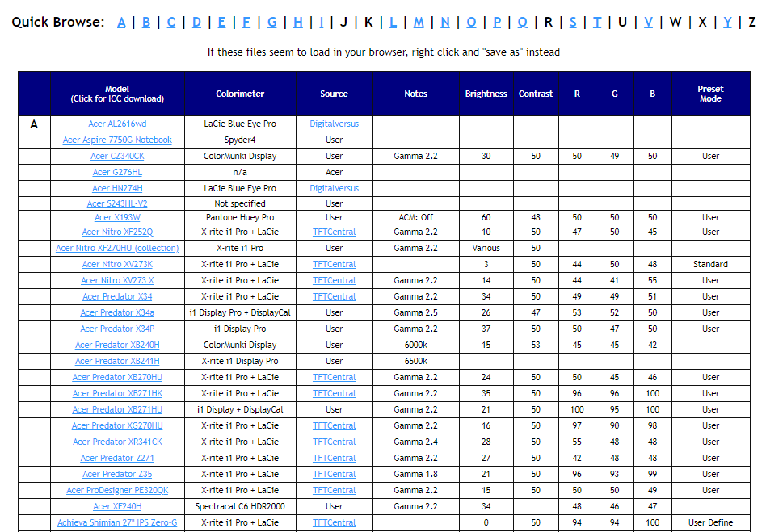Download Acer Predator X34P ICC profile
The image size is (766, 532).
(117, 329)
